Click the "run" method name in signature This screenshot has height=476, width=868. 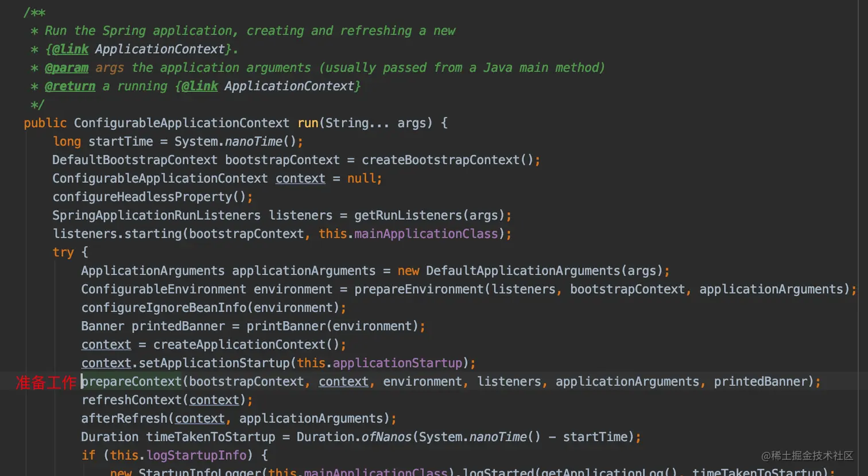coord(308,123)
